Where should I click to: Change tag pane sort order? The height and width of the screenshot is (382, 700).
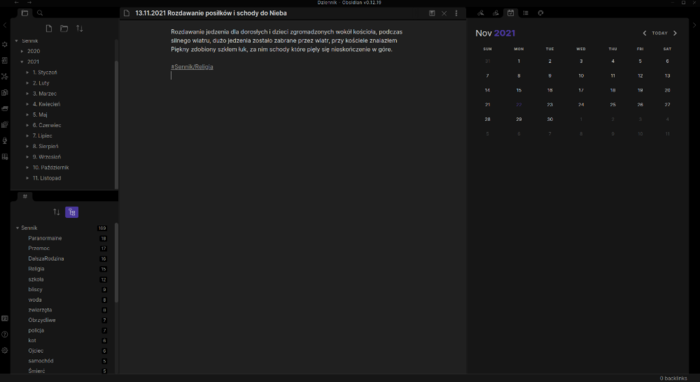[57, 212]
